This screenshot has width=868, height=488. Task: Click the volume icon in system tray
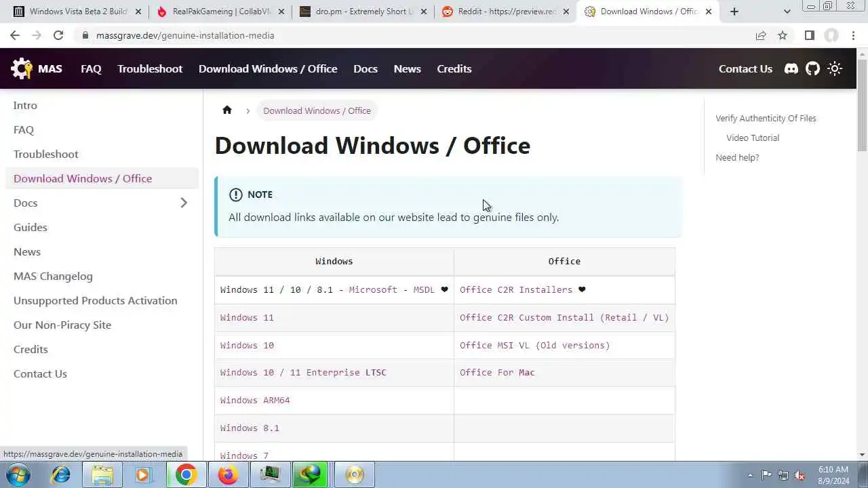coord(800,475)
